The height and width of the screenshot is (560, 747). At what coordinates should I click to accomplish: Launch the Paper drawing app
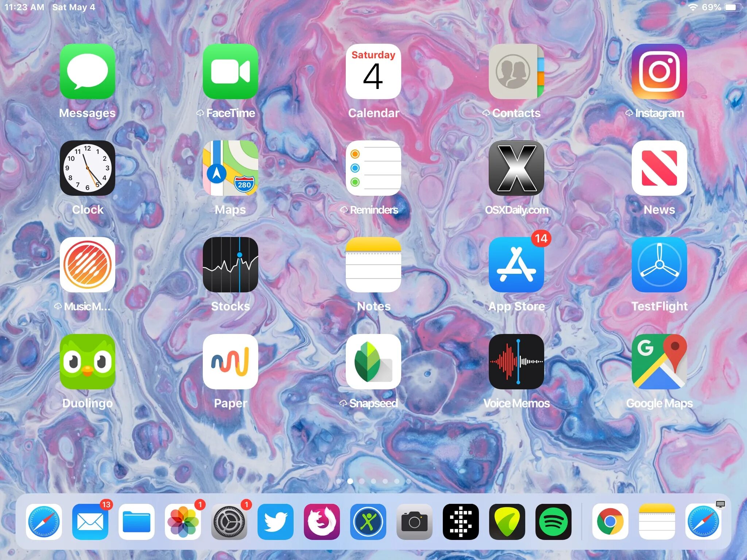click(x=231, y=362)
